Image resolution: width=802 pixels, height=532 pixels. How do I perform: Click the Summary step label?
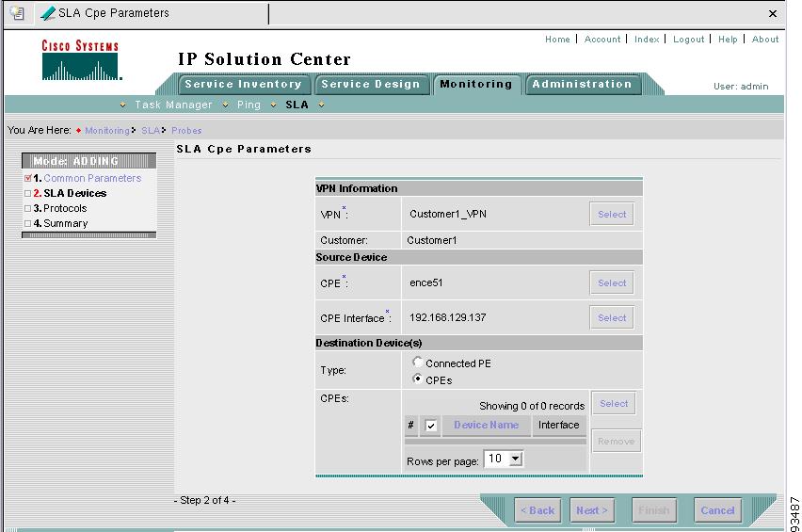coord(66,223)
